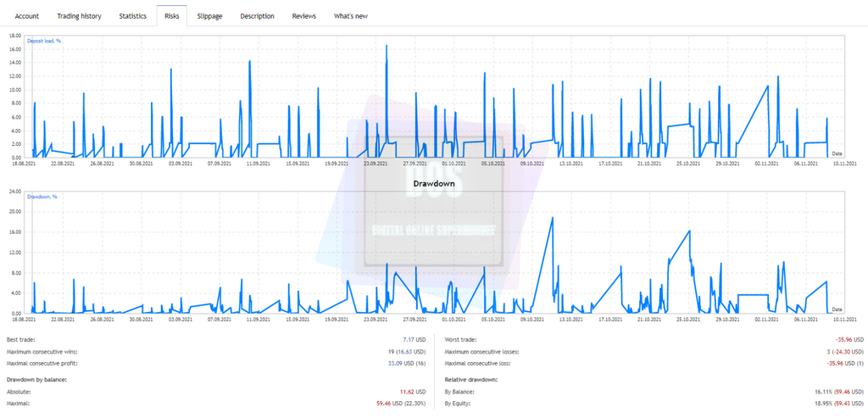The image size is (868, 418).
Task: Click 10.11.2021 date under the deposit load chart
Action: [843, 164]
